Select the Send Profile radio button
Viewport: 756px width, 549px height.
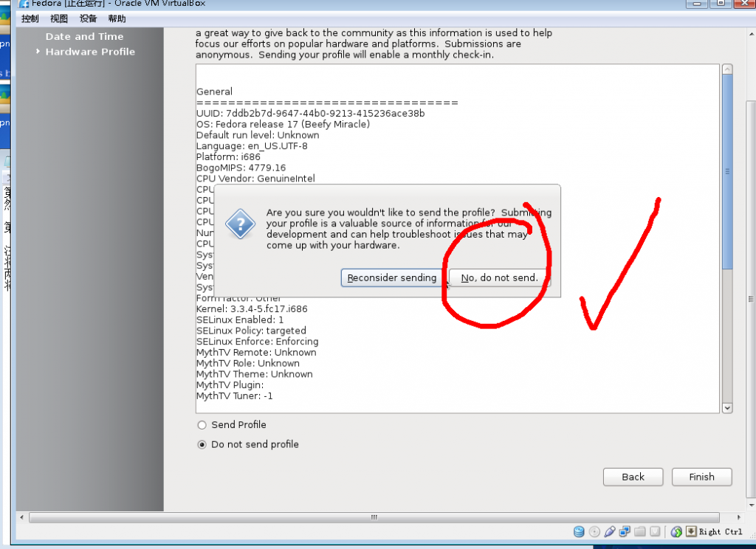click(201, 424)
